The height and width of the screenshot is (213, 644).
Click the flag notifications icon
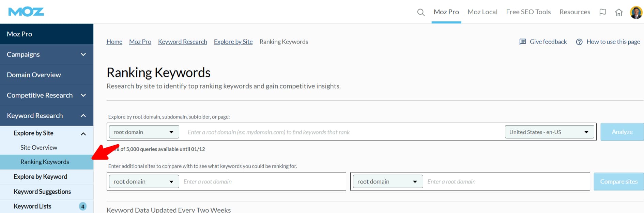coord(602,13)
